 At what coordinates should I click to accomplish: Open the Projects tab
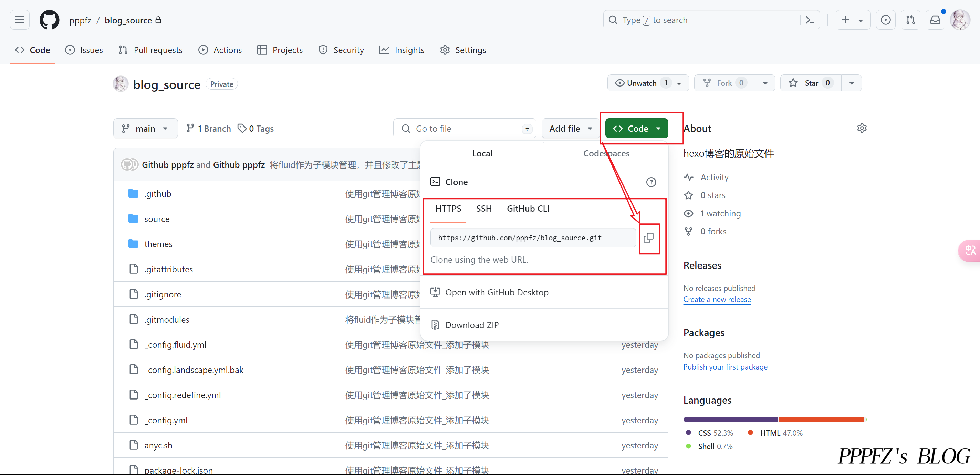(x=280, y=50)
